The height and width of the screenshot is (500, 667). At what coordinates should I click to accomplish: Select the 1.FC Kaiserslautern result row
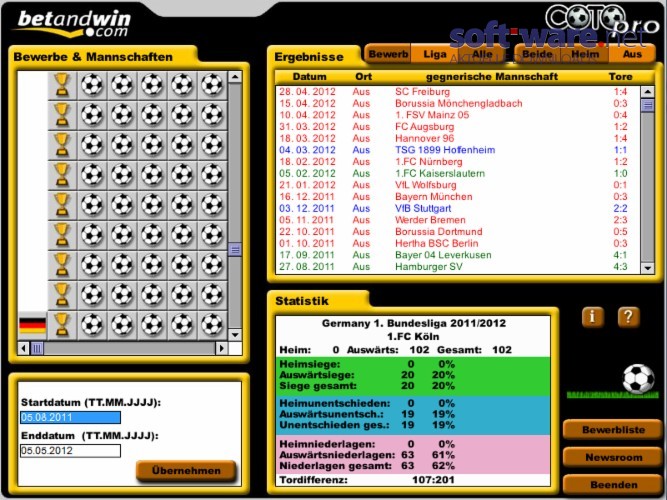pos(457,173)
